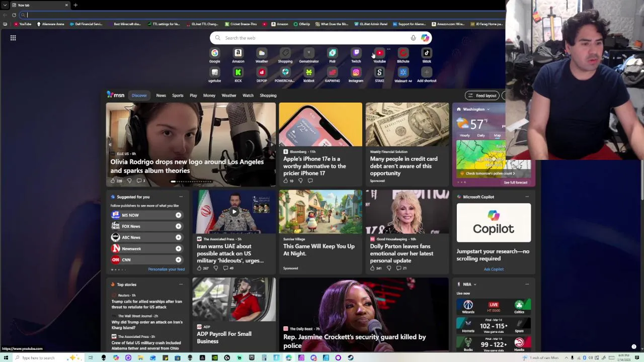Follow FOX News with plus button
The height and width of the screenshot is (362, 644).
178,226
